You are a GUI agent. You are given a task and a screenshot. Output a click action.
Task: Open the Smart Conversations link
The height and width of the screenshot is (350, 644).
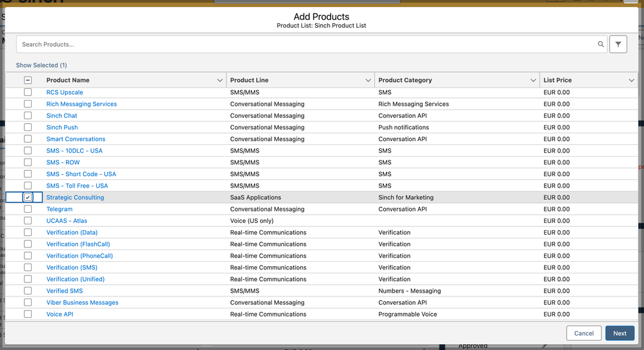75,139
